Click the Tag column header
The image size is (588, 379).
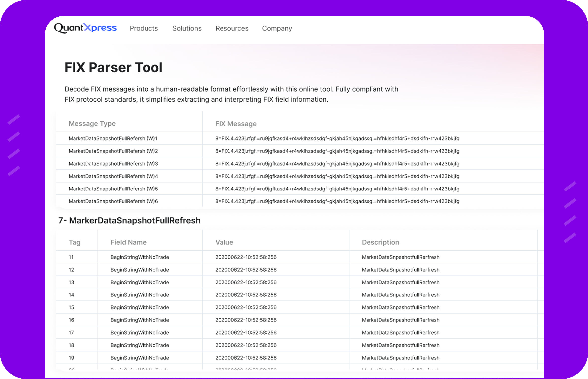click(74, 242)
